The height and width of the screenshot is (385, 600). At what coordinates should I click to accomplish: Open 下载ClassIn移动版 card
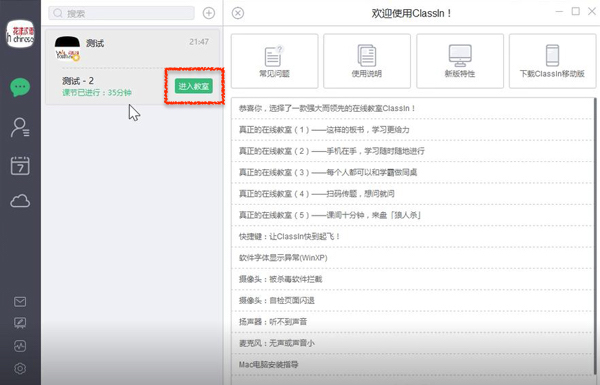point(553,61)
